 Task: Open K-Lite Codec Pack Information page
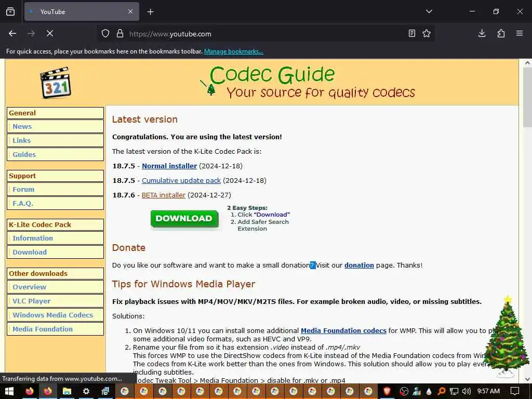55,238
